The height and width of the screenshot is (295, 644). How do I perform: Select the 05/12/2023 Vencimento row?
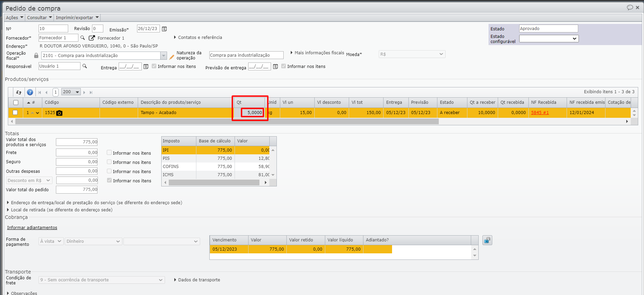point(301,249)
